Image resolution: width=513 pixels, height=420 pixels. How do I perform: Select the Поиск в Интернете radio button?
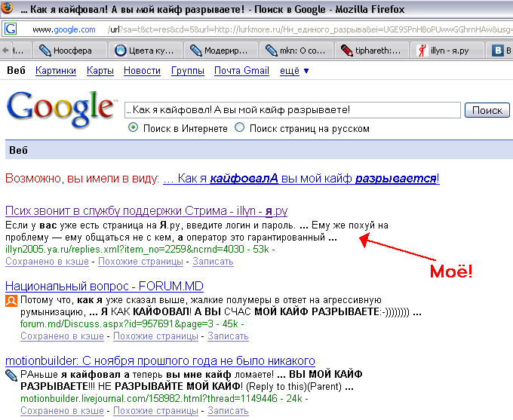coord(134,127)
